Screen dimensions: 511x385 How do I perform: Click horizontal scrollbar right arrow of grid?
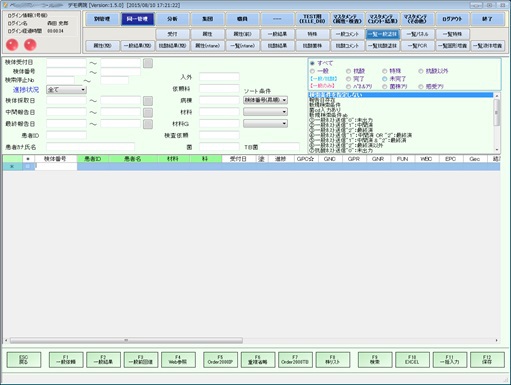point(497,340)
